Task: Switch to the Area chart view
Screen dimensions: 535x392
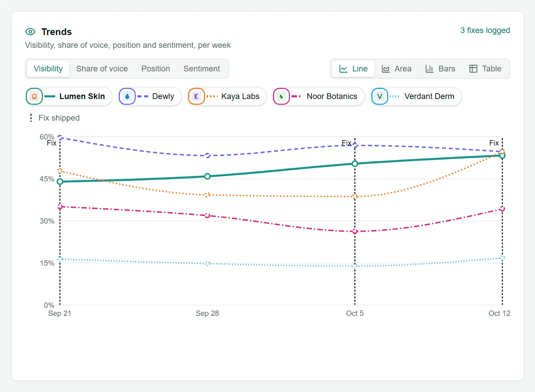Action: pos(397,69)
